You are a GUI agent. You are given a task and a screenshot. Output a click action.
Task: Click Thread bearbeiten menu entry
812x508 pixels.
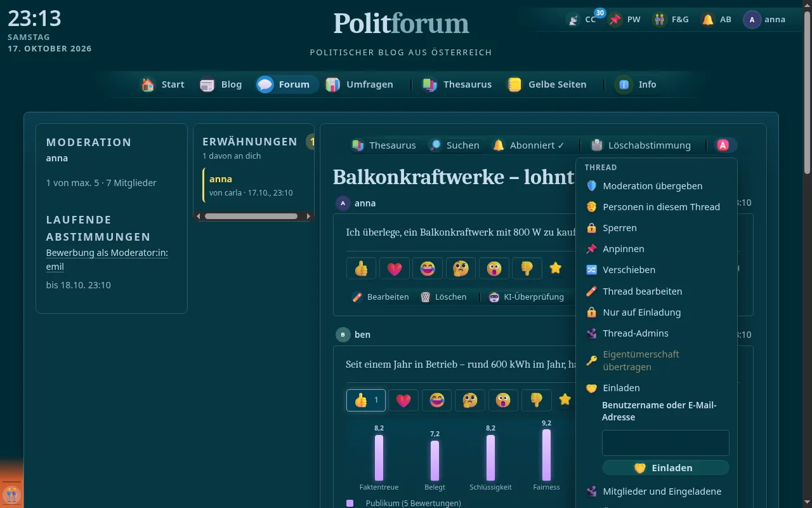[x=657, y=291]
